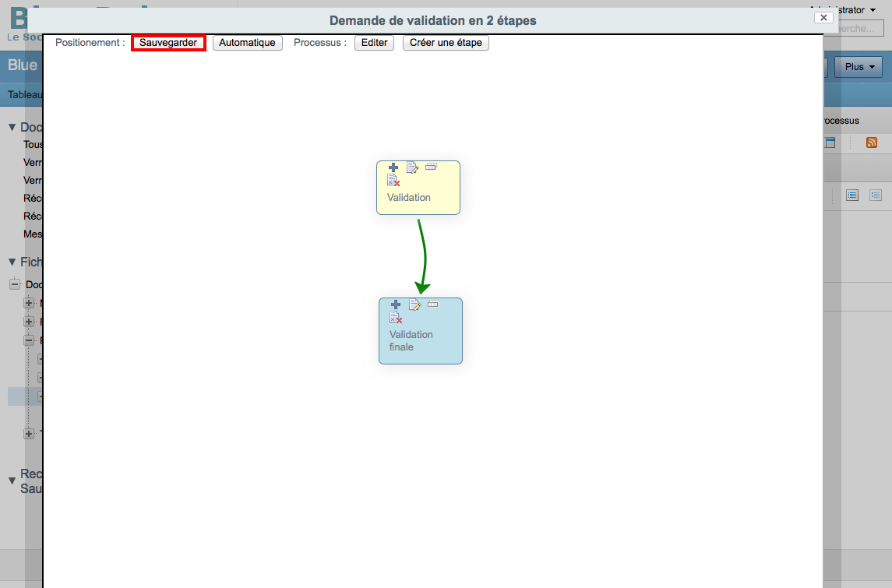The width and height of the screenshot is (892, 588).
Task: Click the form fields icon on Validation finale
Action: pos(433,304)
